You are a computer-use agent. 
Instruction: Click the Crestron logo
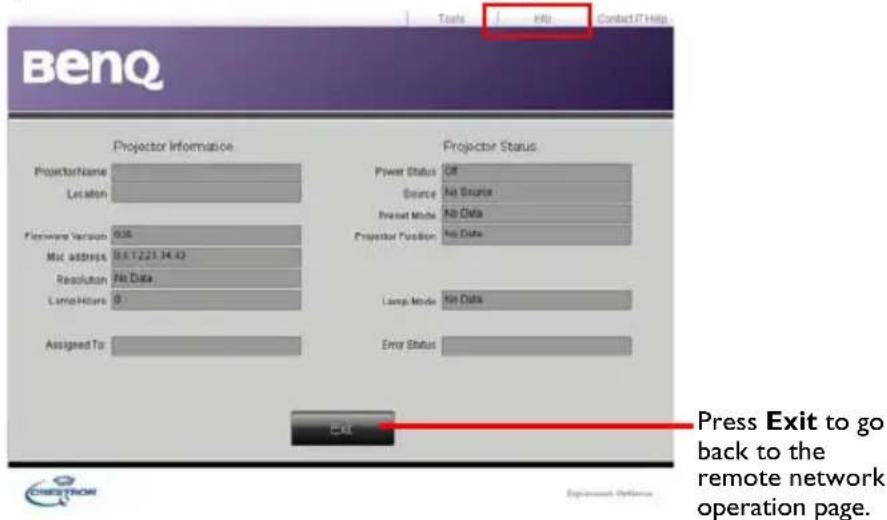point(61,491)
